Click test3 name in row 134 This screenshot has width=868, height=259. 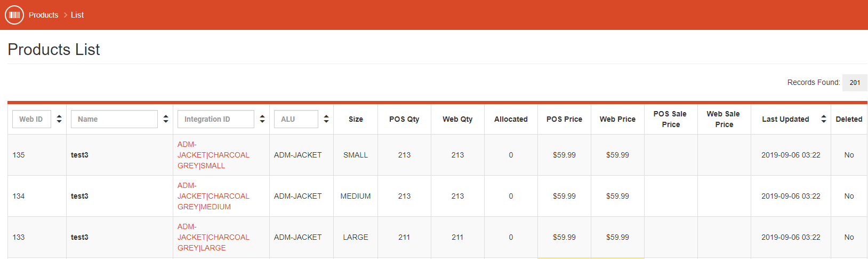(79, 196)
